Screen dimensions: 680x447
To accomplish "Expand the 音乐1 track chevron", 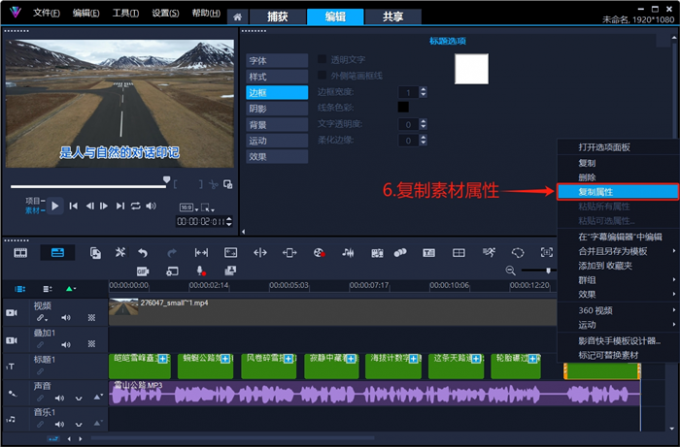I will [78, 424].
